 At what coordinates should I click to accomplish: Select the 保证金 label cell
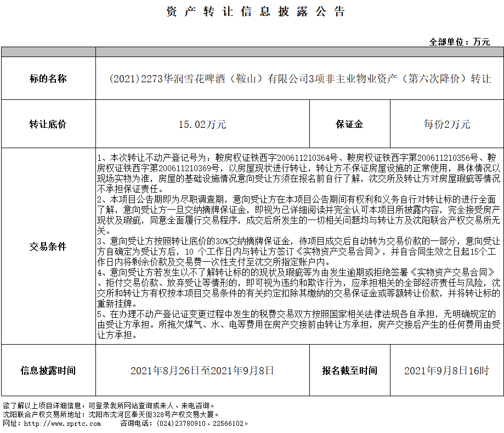349,124
